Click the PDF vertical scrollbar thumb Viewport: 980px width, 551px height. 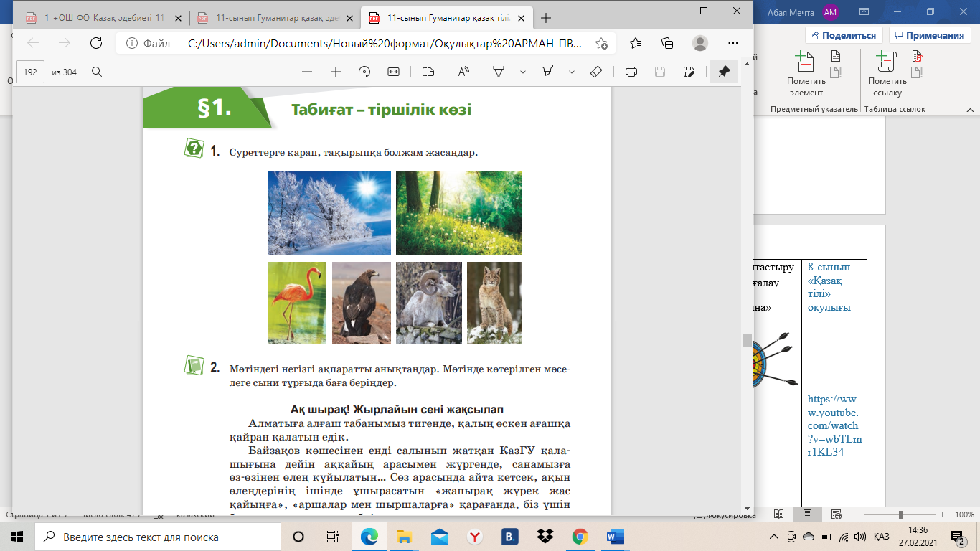point(747,340)
